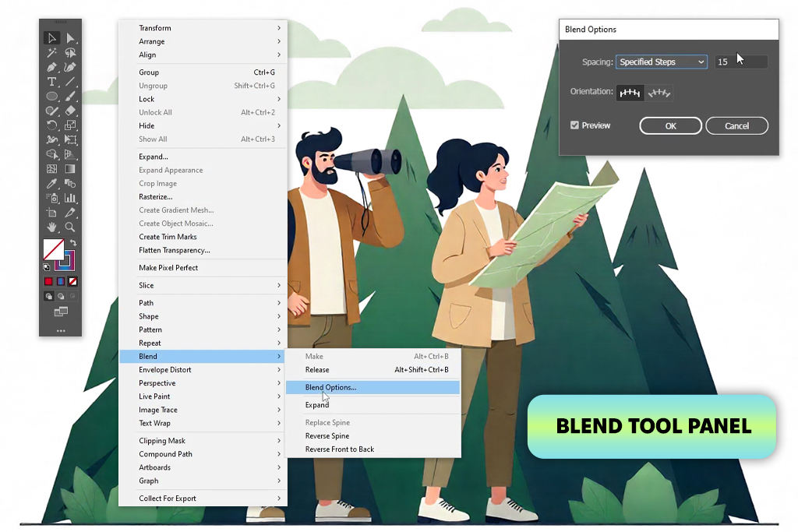Expand the Image Trace submenu
Viewport: 798px width, 532px height.
[203, 410]
